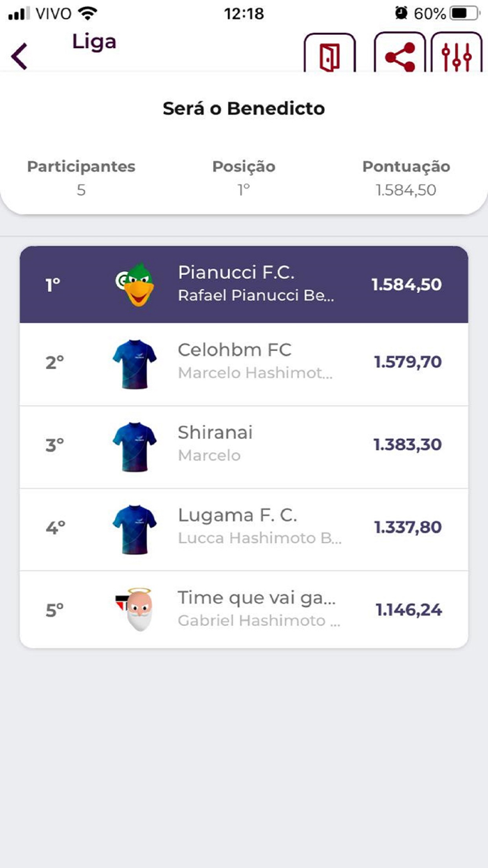Tap the Pontuação value 1.584,50
This screenshot has height=868, width=488.
click(405, 189)
